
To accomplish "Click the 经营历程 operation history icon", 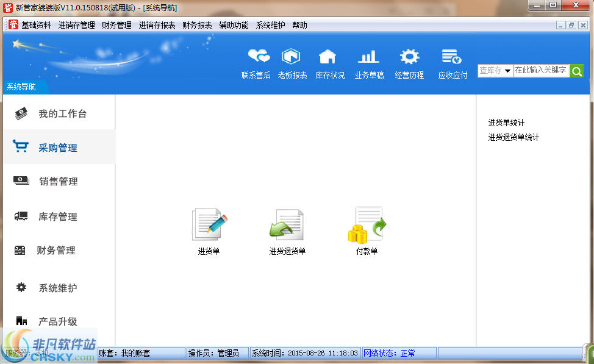I will [409, 63].
